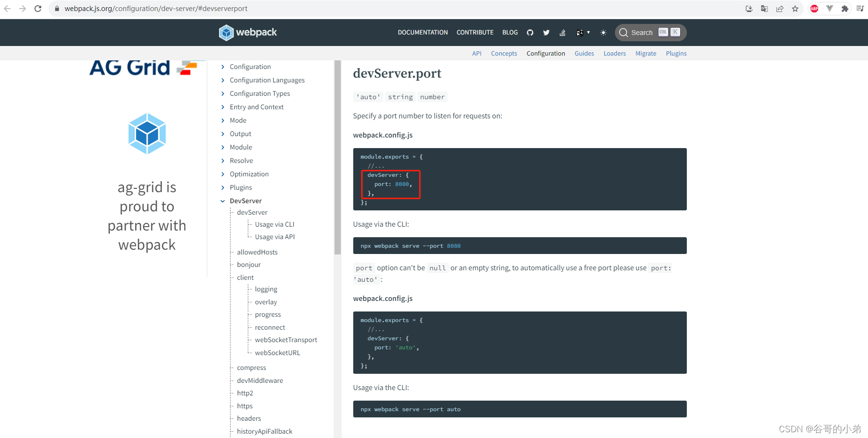
Task: Open Google Translate page icon
Action: tap(764, 9)
